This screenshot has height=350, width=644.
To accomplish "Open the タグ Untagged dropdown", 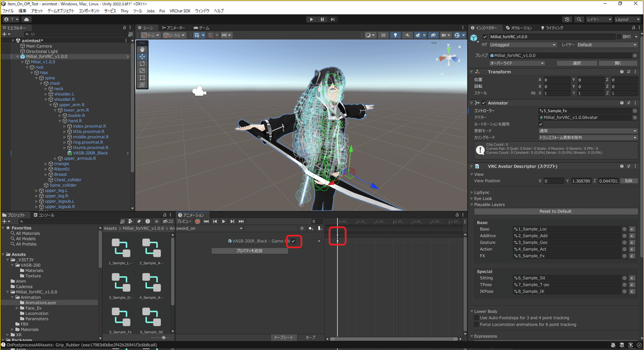I will (x=522, y=45).
